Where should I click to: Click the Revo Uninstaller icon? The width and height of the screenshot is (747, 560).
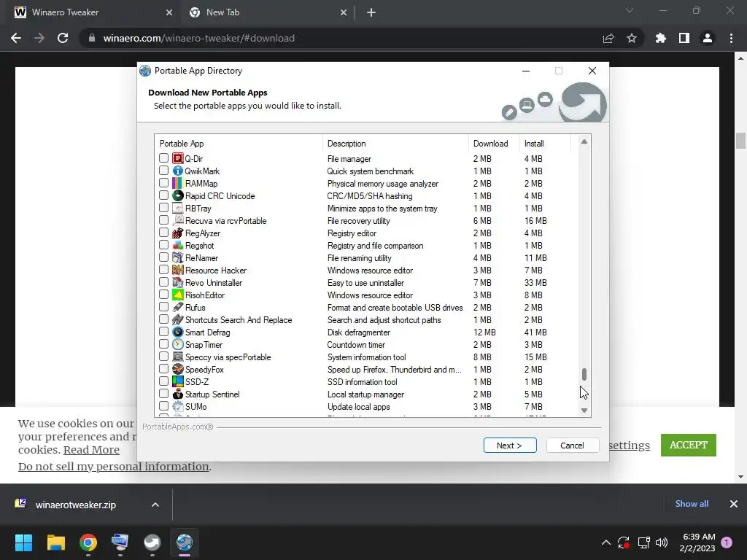point(178,282)
